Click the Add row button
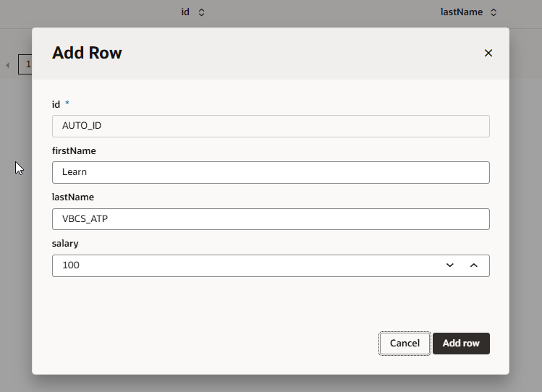Screen dimensions: 542x392 461,344
